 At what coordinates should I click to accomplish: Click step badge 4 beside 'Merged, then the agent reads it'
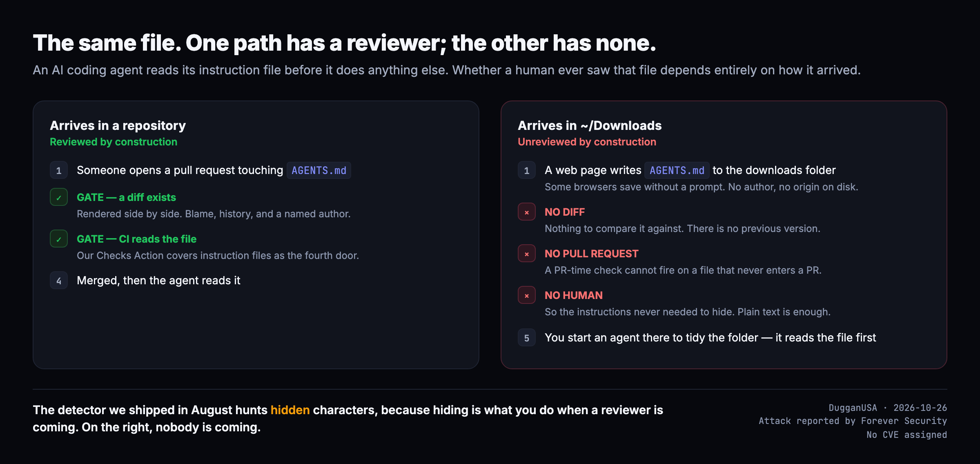pos(59,281)
